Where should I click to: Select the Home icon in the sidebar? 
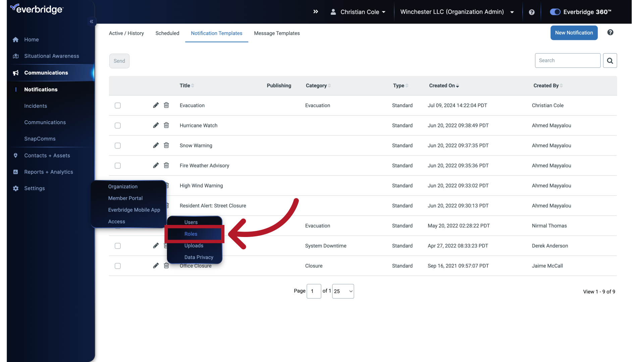(15, 39)
